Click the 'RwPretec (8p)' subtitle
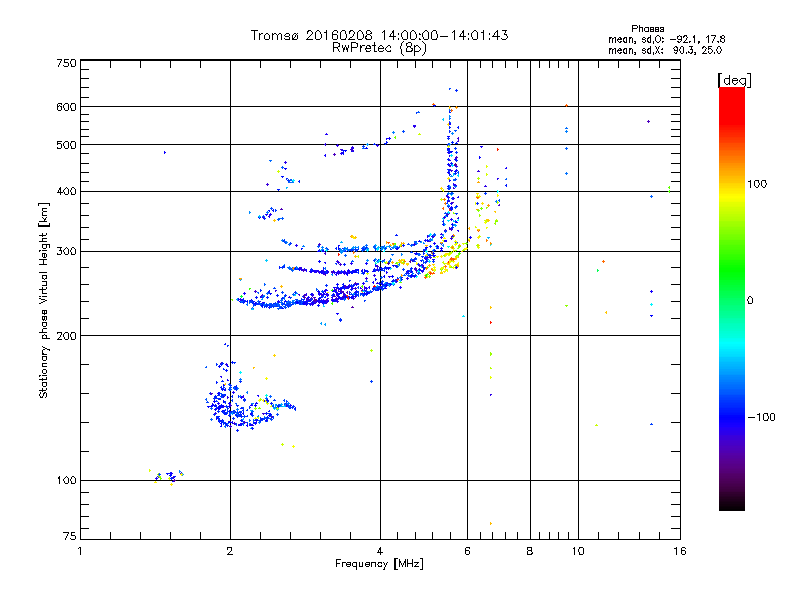The height and width of the screenshot is (600, 800). [x=379, y=48]
